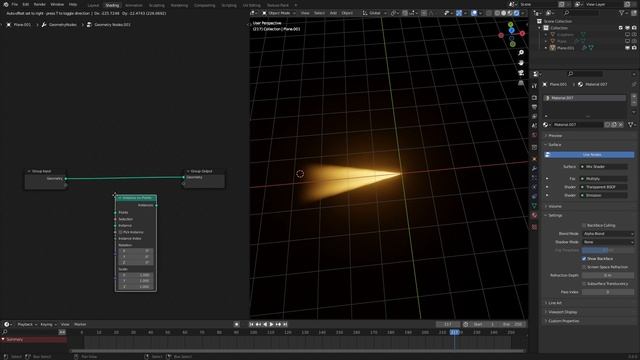Viewport: 640px width, 360px height.
Task: Toggle auto keying record button in timeline
Action: [x=236, y=324]
